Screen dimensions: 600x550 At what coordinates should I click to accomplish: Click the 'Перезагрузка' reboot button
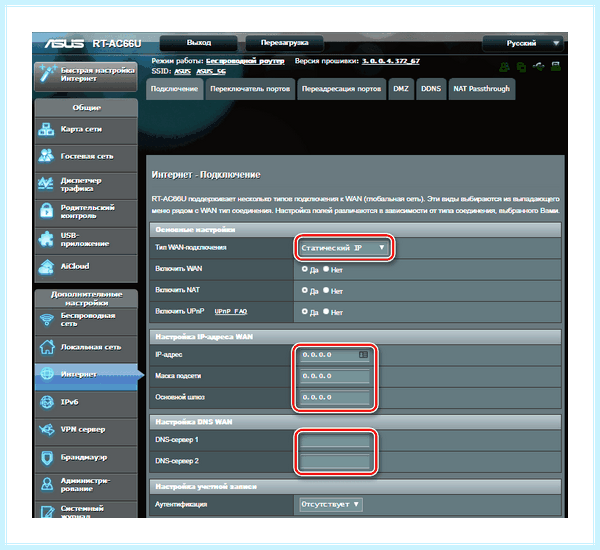pyautogui.click(x=284, y=43)
